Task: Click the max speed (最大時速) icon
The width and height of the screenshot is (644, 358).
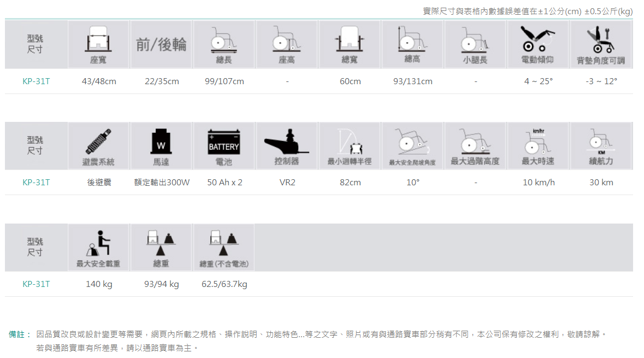Action: coord(537,142)
